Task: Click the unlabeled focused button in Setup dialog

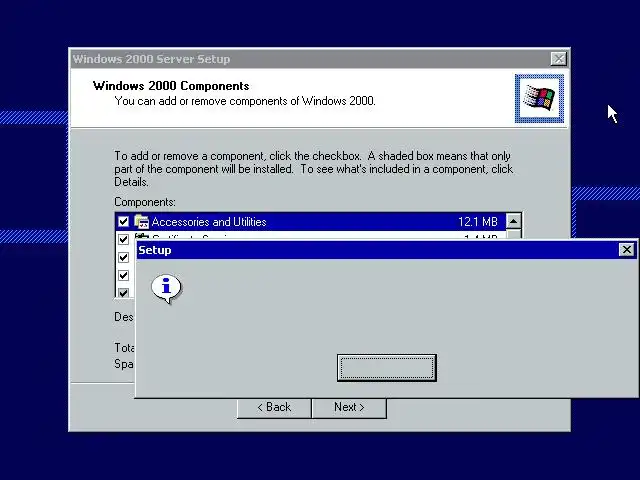Action: coord(387,368)
